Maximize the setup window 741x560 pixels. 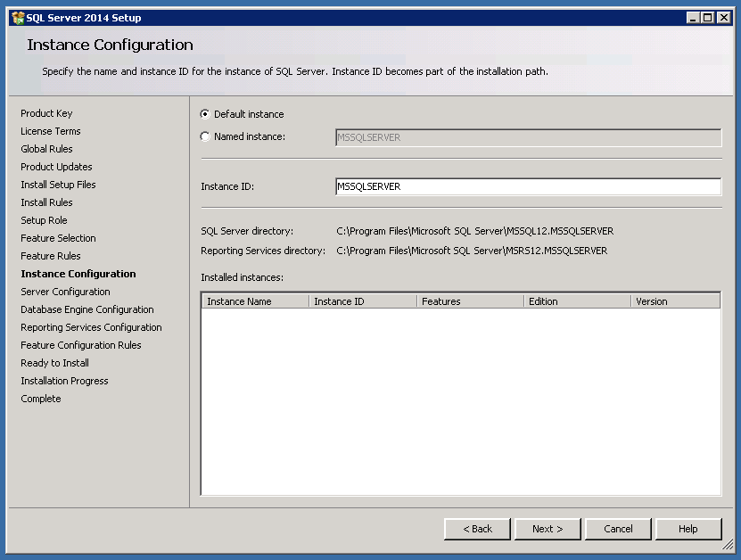[x=708, y=18]
